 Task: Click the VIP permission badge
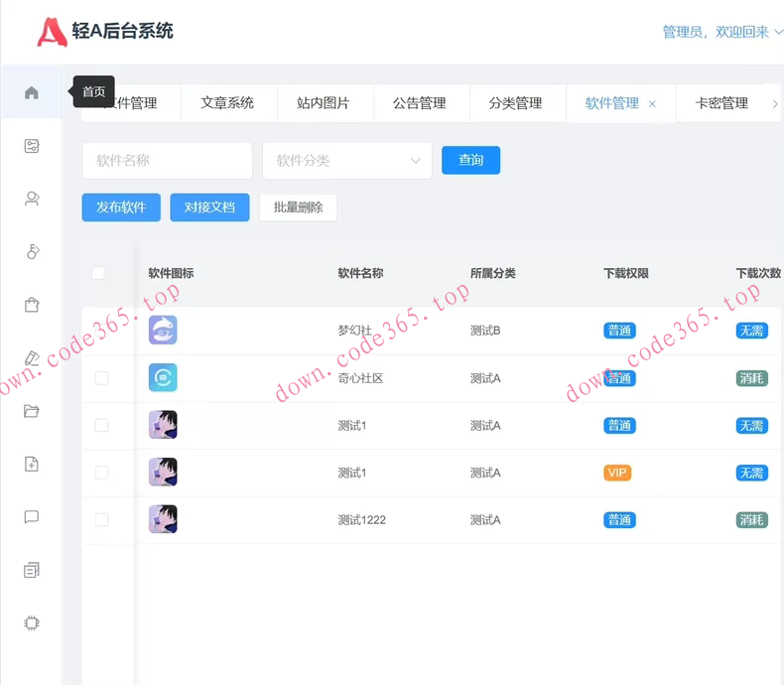617,473
